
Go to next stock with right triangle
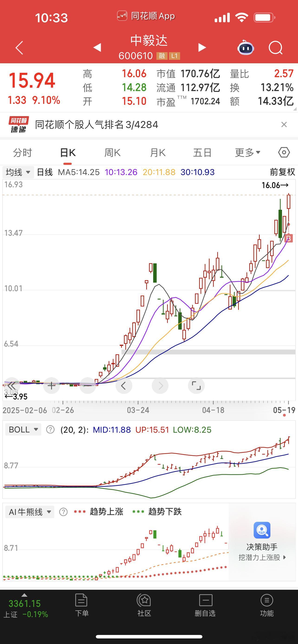(202, 48)
